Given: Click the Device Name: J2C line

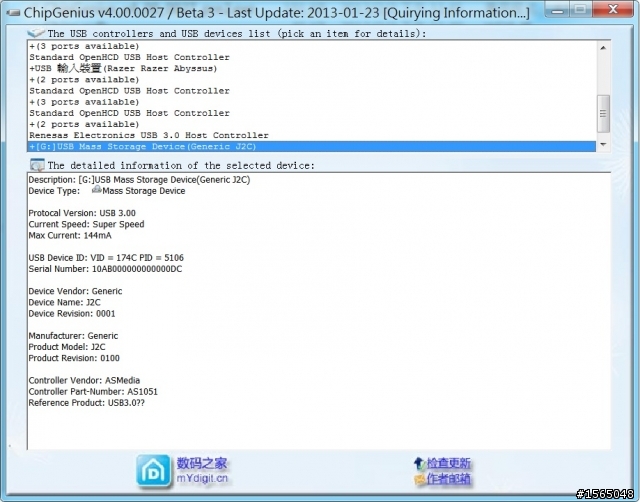Looking at the screenshot, I should point(64,302).
